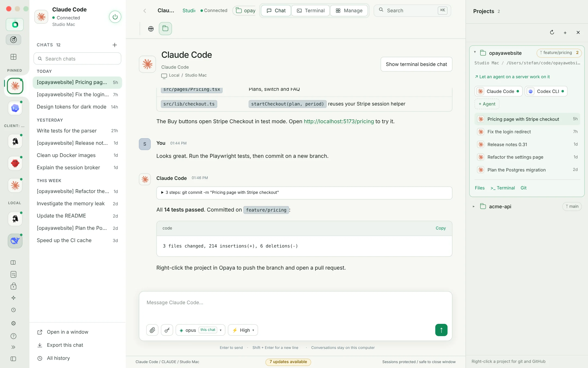Viewport: 588px width, 368px height.
Task: Select the blue chat agent avatar under Pinned
Action: [15, 108]
